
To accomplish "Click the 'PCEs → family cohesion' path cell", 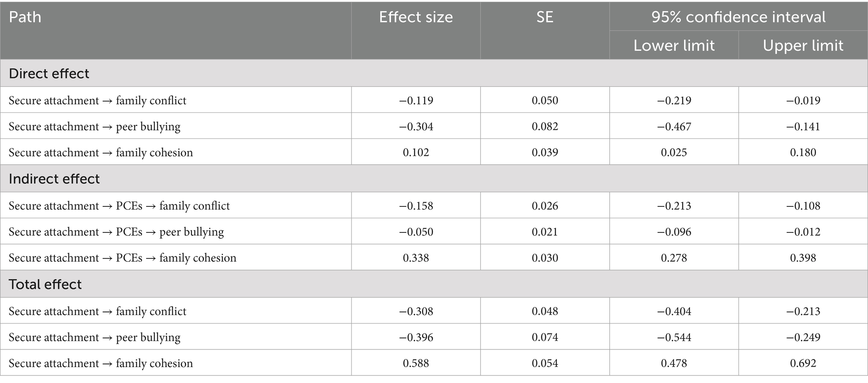I will click(x=123, y=258).
